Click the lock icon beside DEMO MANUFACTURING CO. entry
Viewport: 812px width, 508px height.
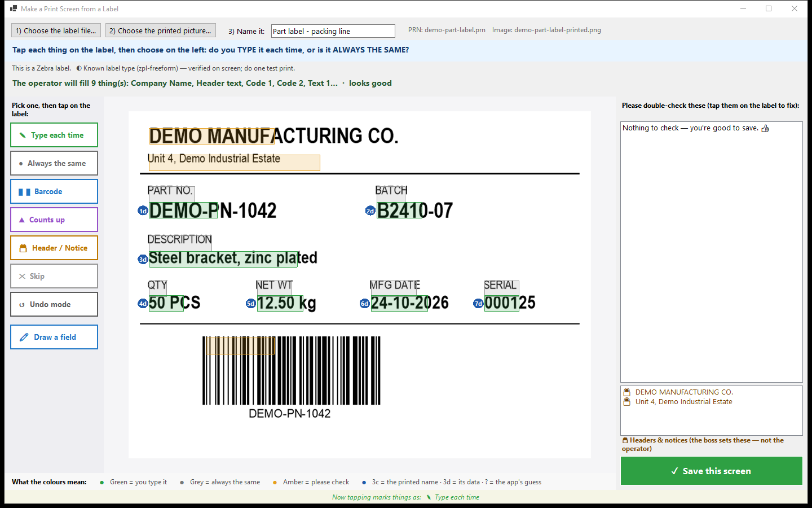[x=626, y=392]
